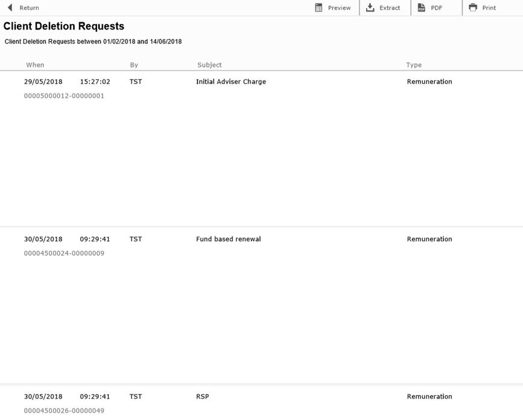Click the Extract download icon
The height and width of the screenshot is (420, 523).
click(x=370, y=8)
